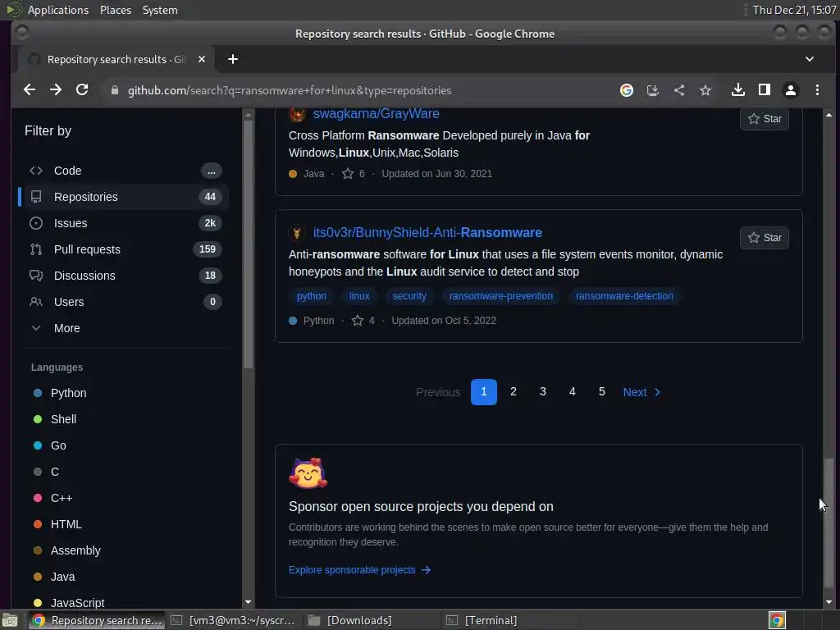Viewport: 840px width, 630px height.
Task: Select the Users filter
Action: point(126,302)
